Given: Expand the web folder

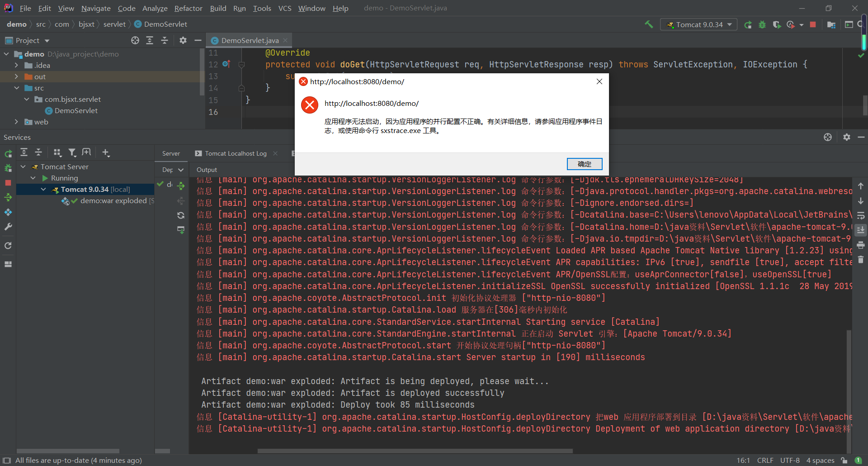Looking at the screenshot, I should coord(16,122).
